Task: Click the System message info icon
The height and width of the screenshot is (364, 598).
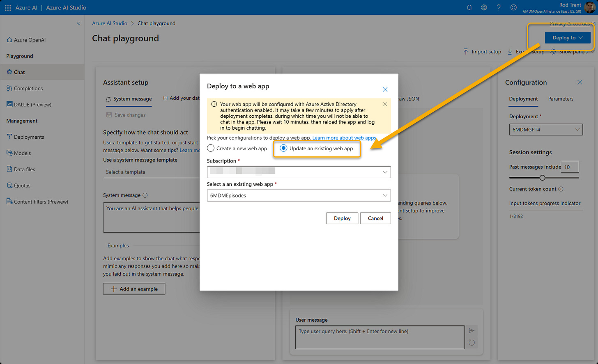Action: [x=145, y=195]
